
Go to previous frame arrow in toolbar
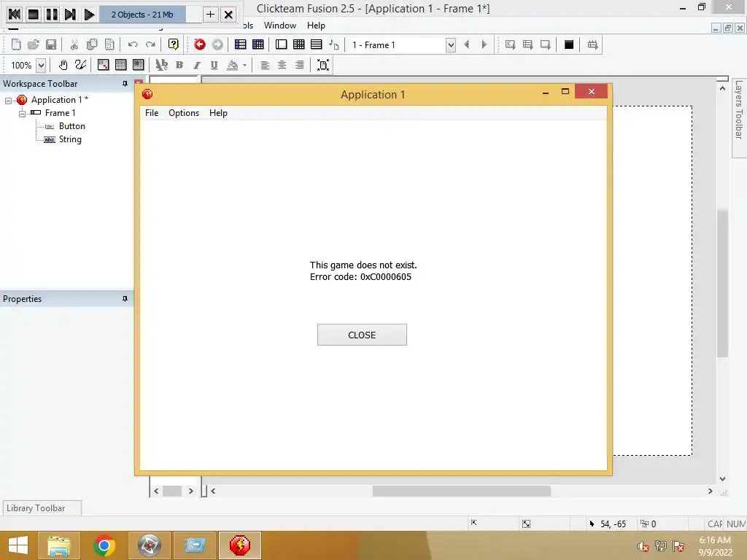(x=467, y=44)
